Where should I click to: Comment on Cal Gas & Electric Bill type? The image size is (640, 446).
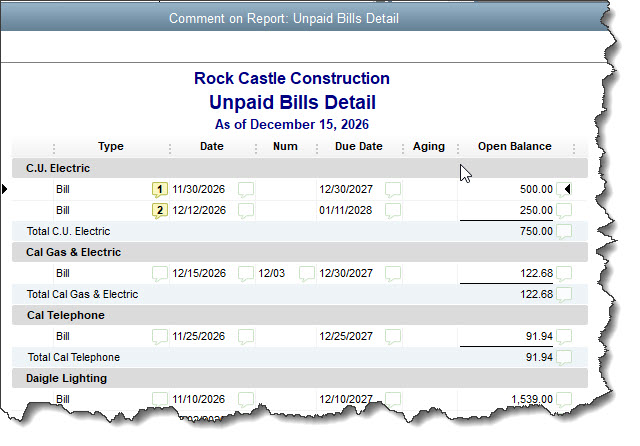[159, 273]
